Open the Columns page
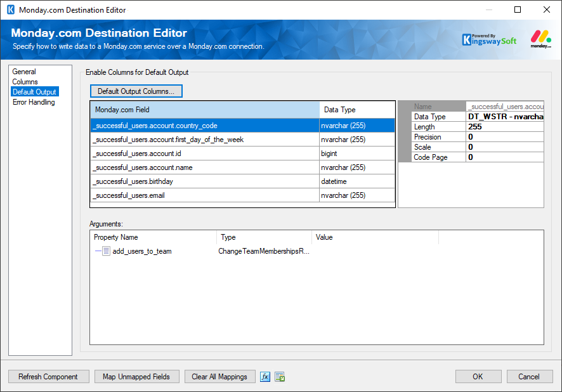Viewport: 562px width, 392px height. (25, 82)
